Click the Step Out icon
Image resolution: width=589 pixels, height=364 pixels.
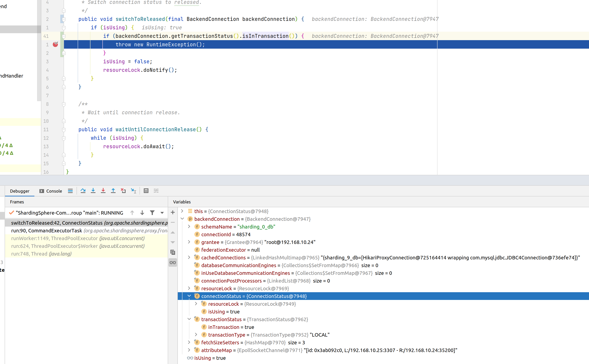[113, 191]
